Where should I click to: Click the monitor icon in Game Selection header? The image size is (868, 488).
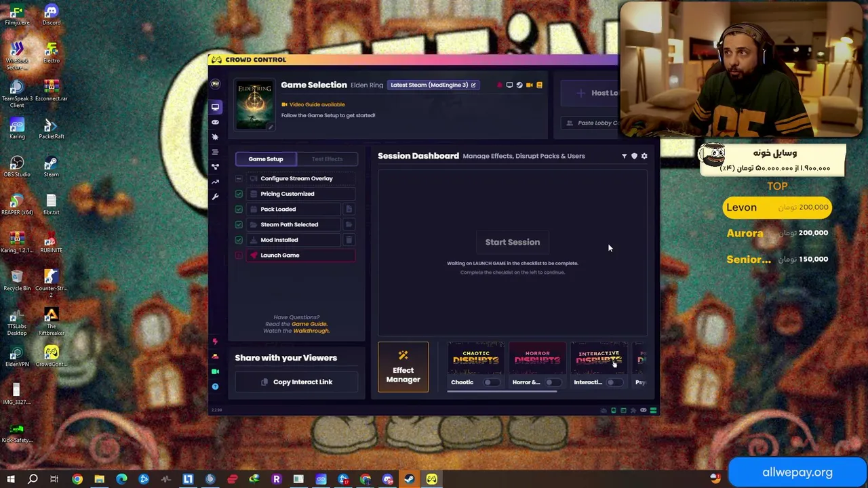click(509, 85)
